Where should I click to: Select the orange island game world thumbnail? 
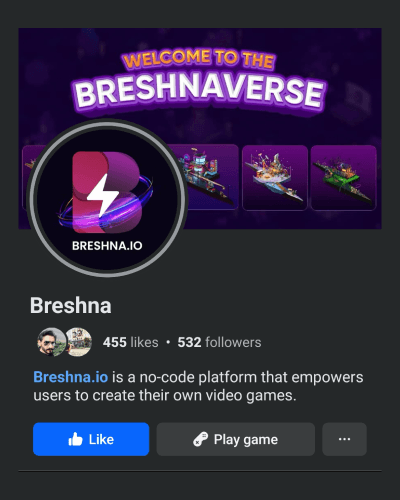(x=275, y=177)
